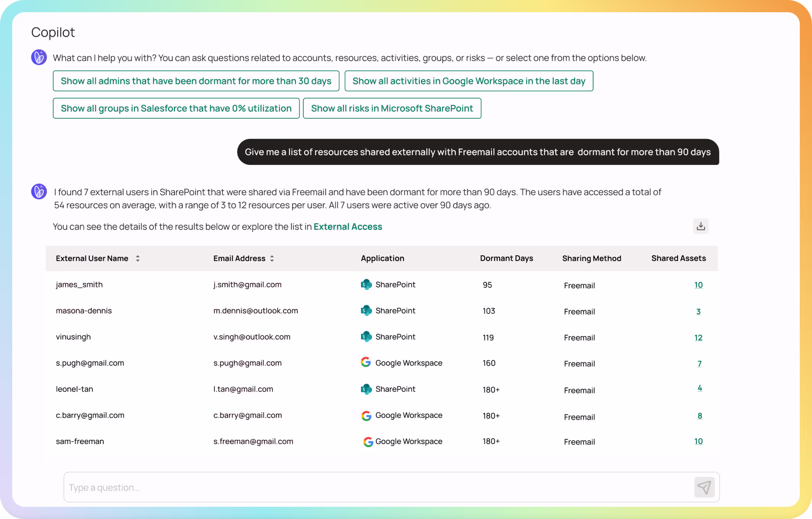Sort by Email Address arrows

[272, 258]
